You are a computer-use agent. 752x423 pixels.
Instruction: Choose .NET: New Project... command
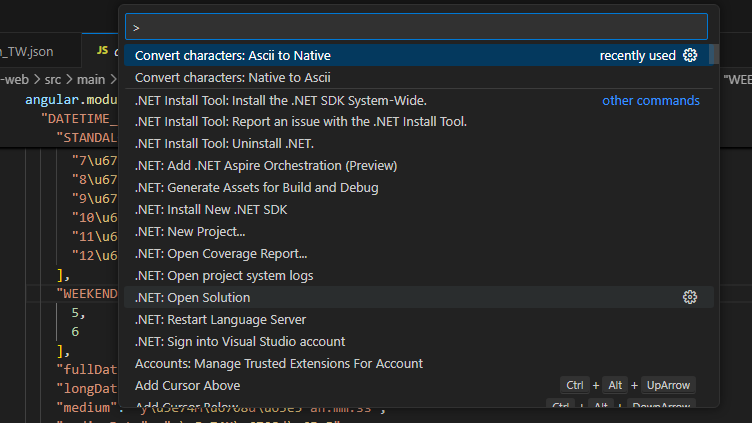tap(419, 232)
